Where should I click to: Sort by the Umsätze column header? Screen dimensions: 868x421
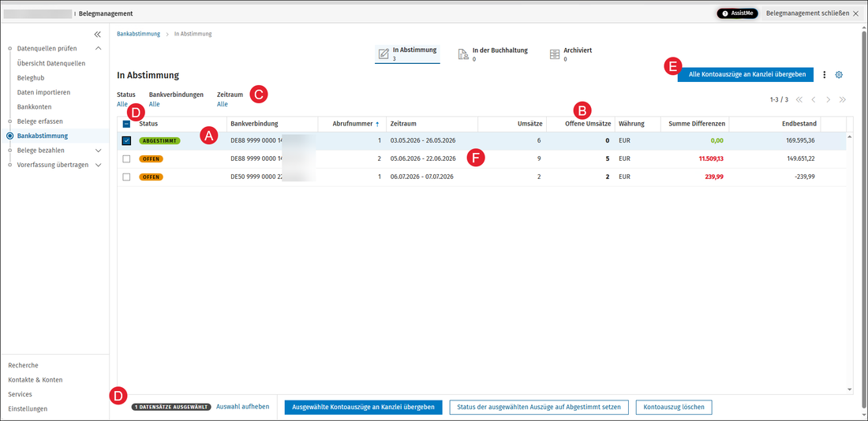[529, 124]
